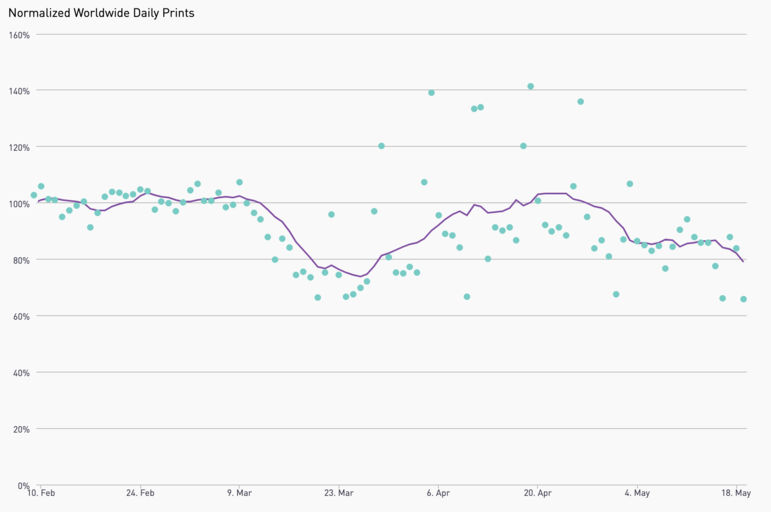Click the 0% y-axis label
This screenshot has width=771, height=512.
pos(23,485)
